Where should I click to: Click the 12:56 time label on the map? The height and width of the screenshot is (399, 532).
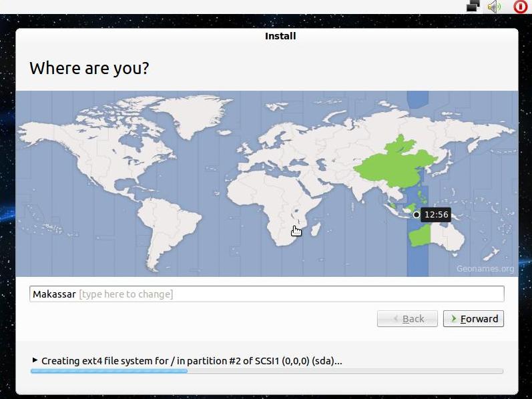(x=436, y=215)
